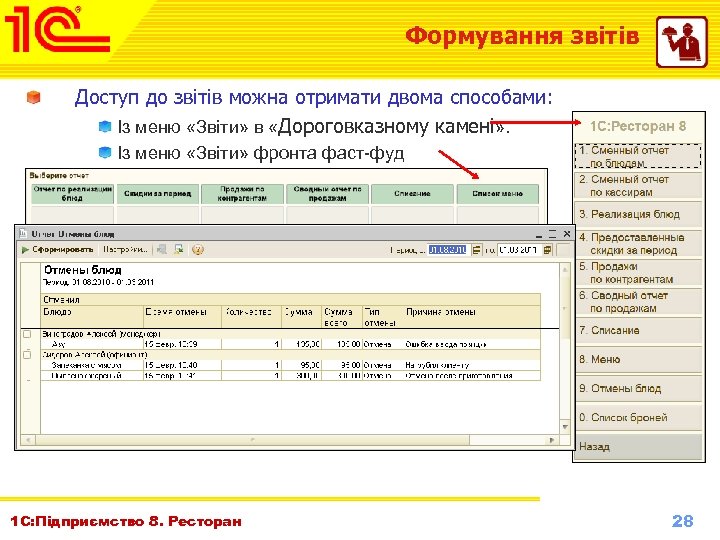The image size is (720, 540).
Task: Click the Список меню green button
Action: [x=497, y=194]
